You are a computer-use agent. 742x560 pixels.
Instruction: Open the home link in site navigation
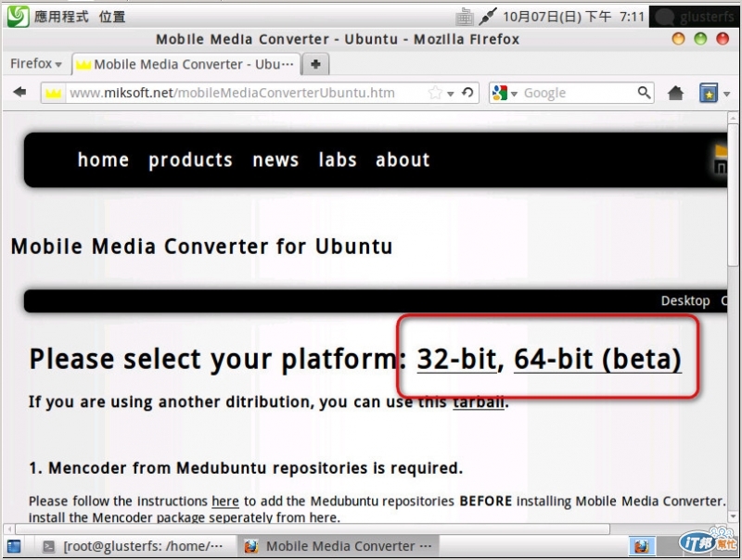[103, 159]
